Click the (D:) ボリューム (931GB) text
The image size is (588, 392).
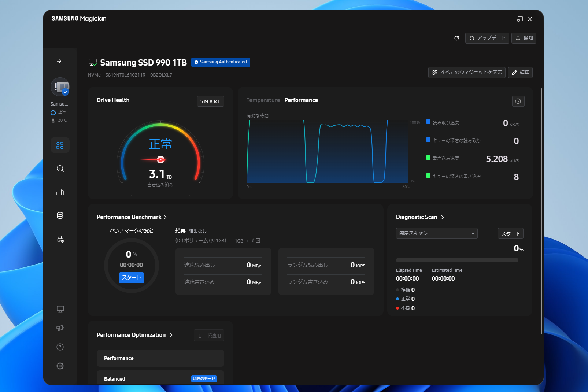201,241
